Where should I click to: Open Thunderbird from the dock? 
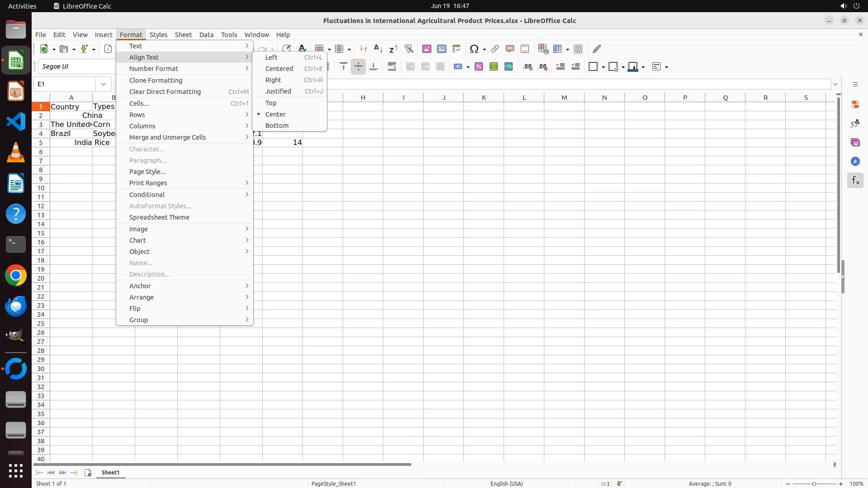pos(16,306)
